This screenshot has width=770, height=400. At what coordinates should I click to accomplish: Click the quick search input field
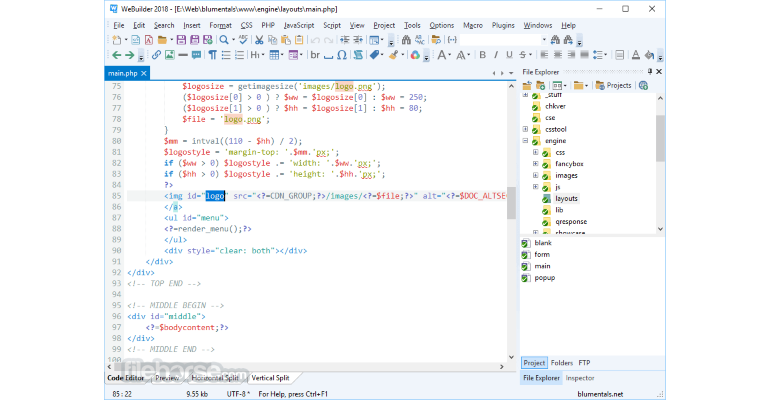pos(500,40)
